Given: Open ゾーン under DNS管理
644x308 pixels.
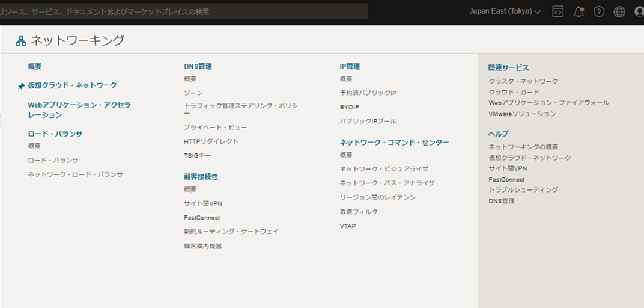Looking at the screenshot, I should pos(193,93).
